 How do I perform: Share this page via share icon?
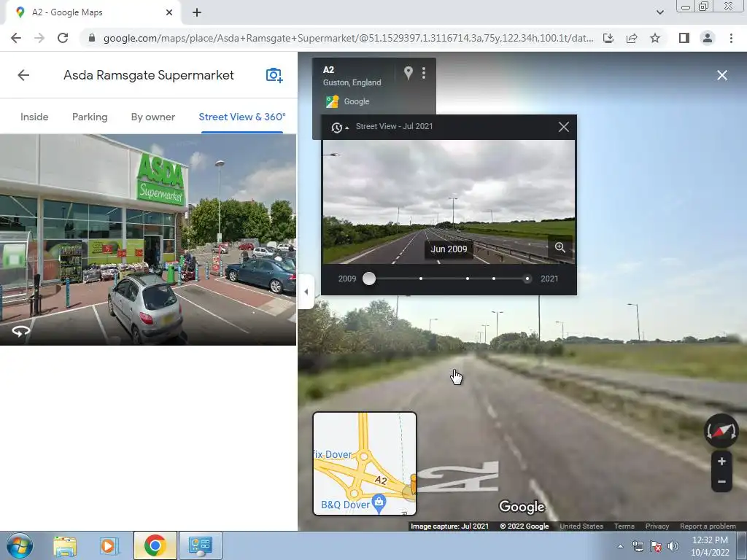(x=632, y=38)
